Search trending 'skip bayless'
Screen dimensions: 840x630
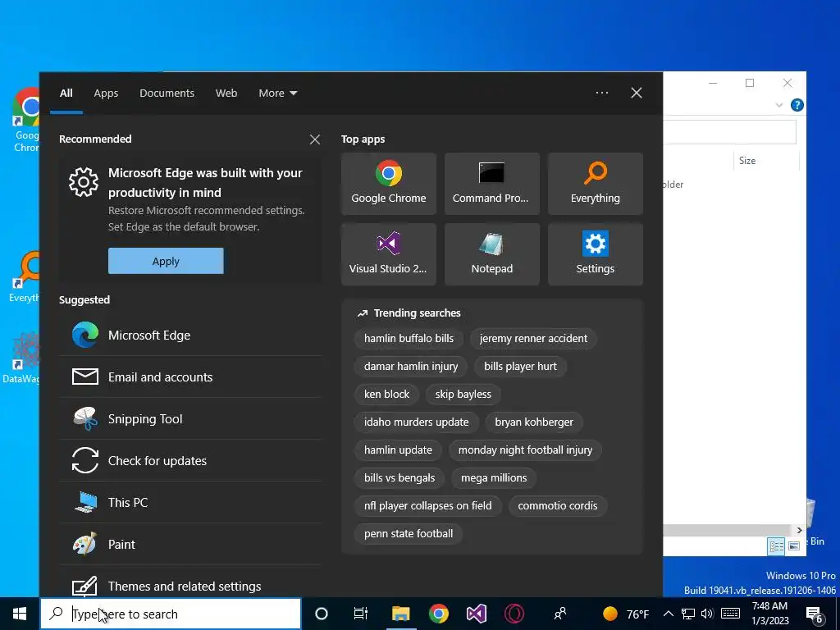click(463, 395)
